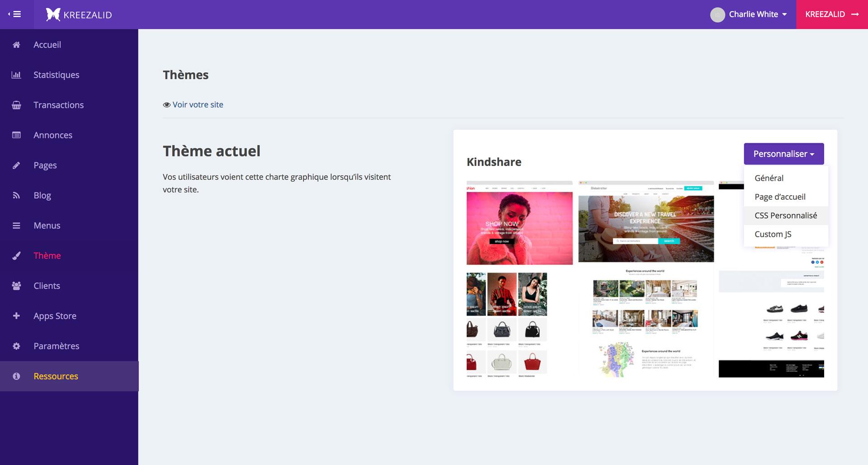
Task: Click the pencil icon for Pages
Action: pos(16,165)
